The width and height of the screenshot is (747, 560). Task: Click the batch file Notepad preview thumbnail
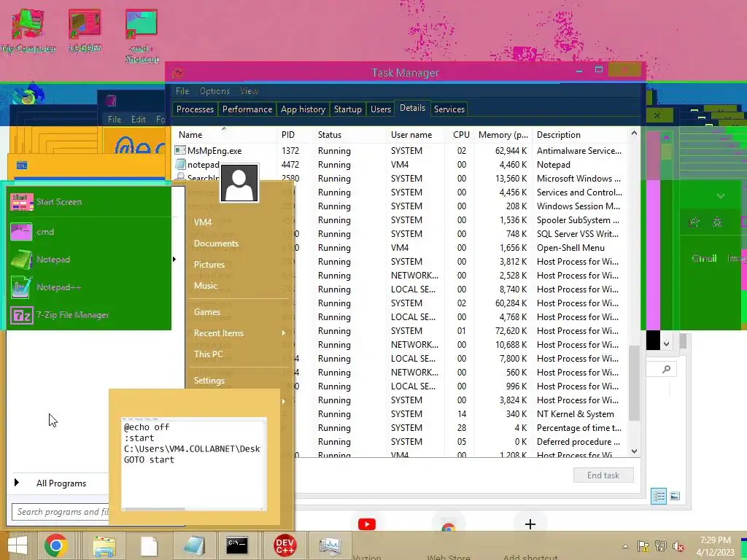(194, 463)
